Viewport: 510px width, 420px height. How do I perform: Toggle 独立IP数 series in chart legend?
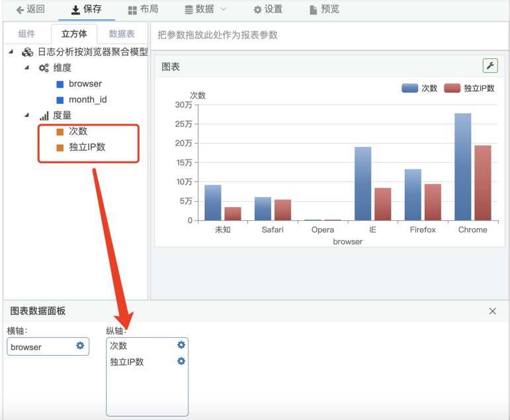[470, 88]
